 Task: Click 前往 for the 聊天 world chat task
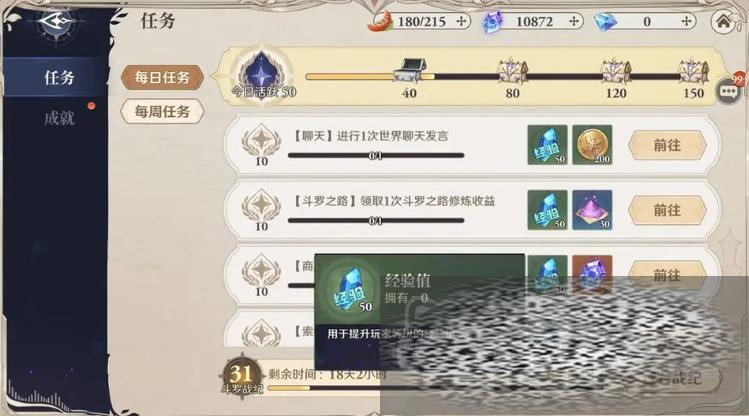667,145
